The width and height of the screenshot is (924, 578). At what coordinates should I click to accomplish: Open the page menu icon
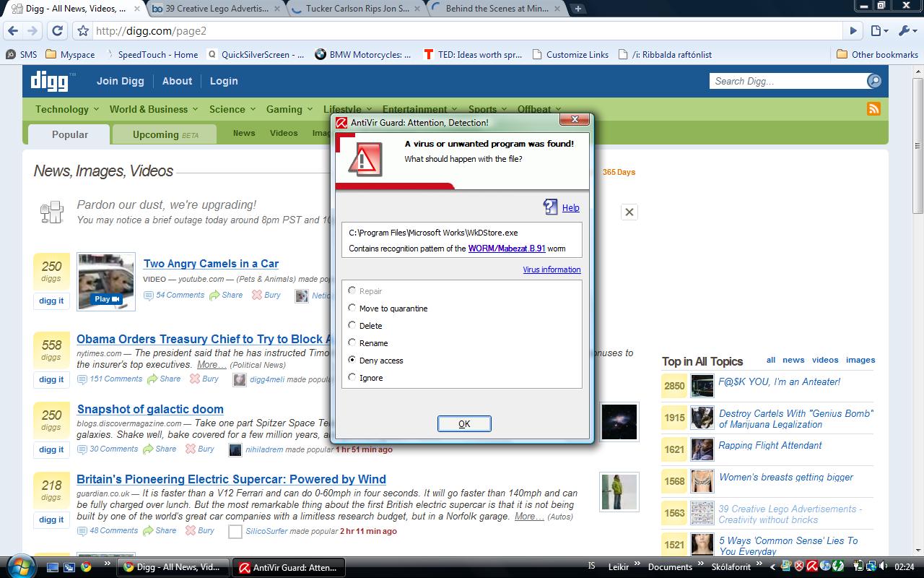878,31
